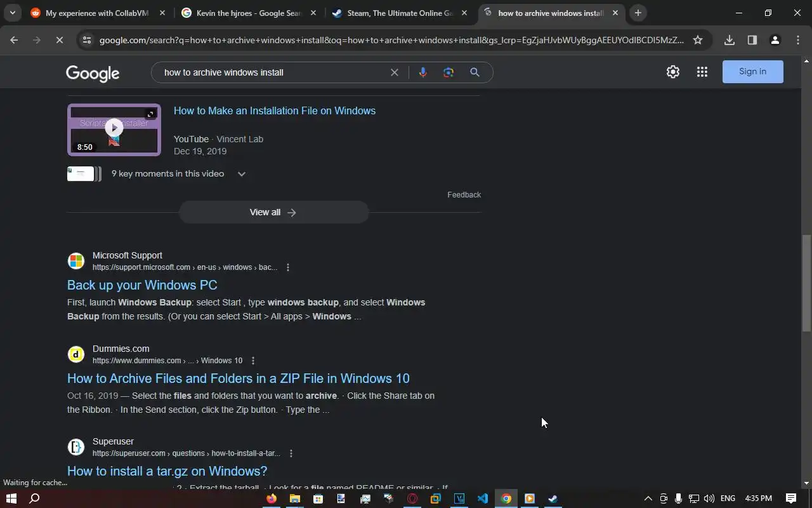Bookmark this page with the star

698,40
